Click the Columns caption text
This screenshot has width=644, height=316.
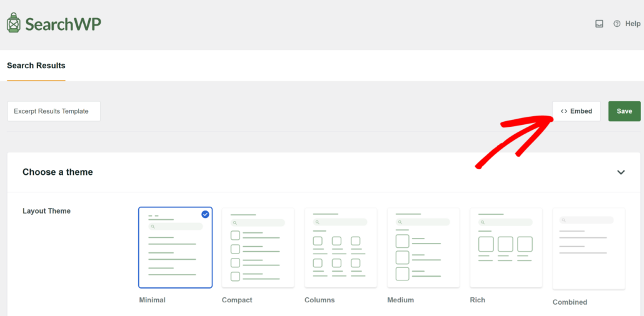point(319,300)
